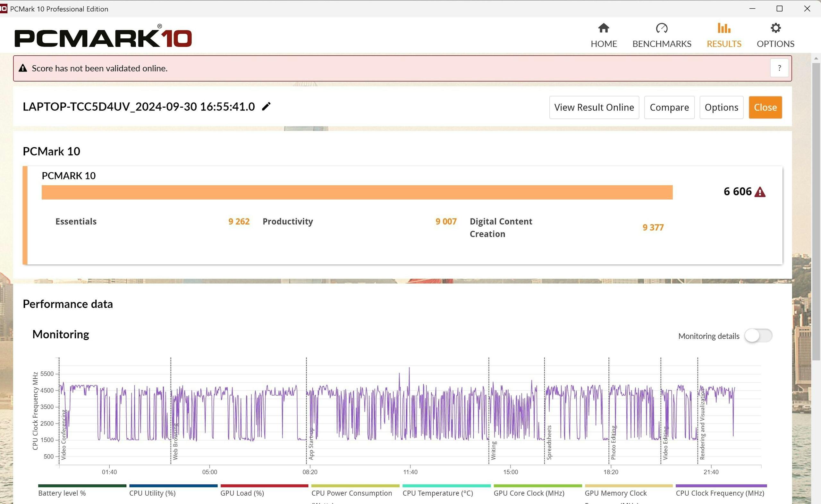Click the PCMark title bar app icon
The height and width of the screenshot is (504, 821).
[3, 9]
